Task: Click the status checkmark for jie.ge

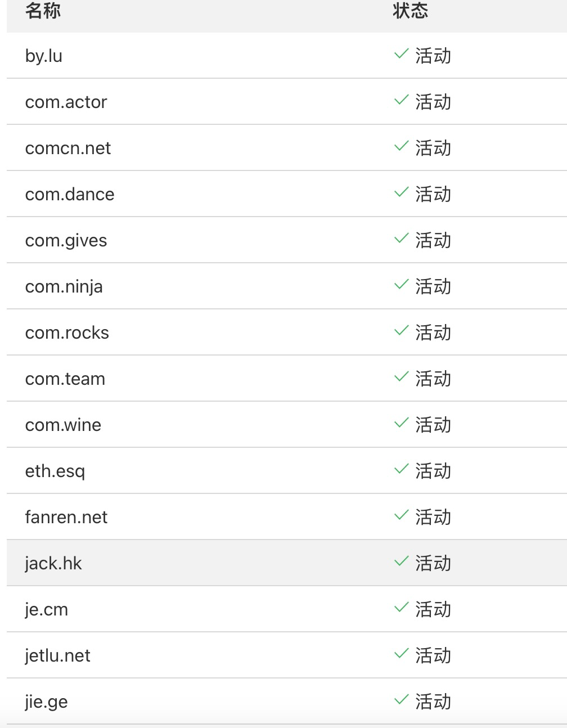Action: coord(401,700)
